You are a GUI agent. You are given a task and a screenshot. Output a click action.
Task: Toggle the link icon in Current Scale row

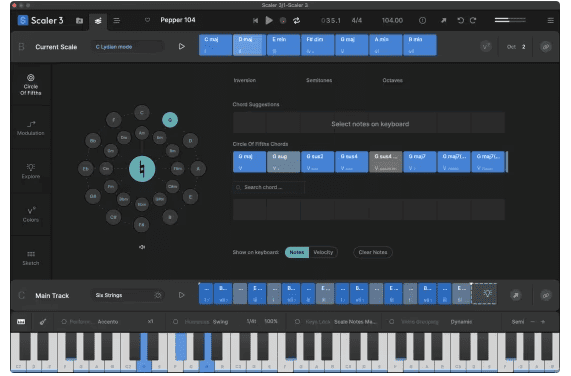(x=546, y=47)
